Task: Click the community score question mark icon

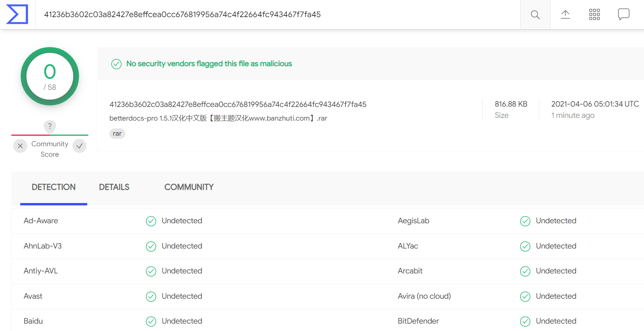Action: click(50, 126)
